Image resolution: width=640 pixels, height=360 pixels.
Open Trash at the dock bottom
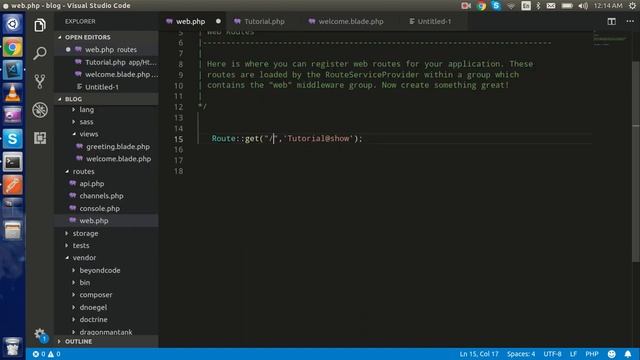click(13, 347)
